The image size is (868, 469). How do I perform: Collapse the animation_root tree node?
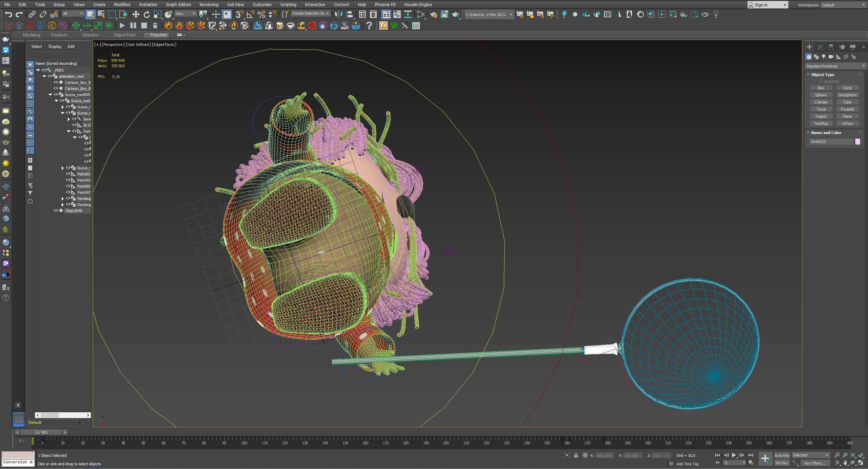[44, 76]
